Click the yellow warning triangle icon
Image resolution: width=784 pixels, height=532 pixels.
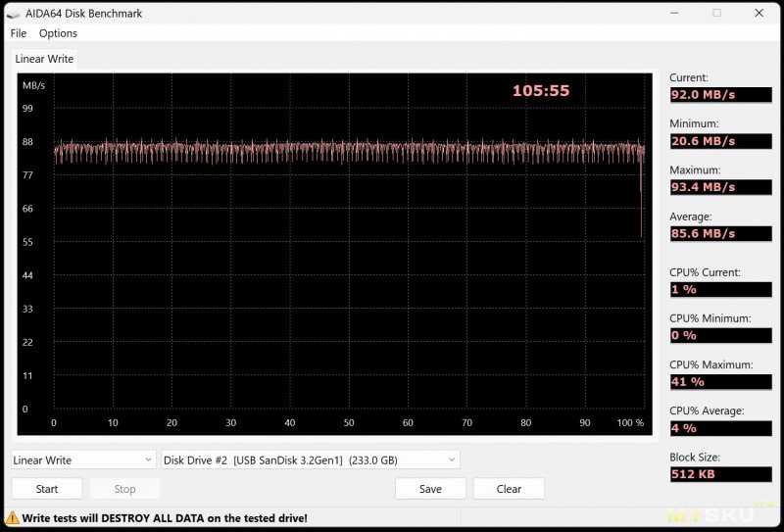[13, 518]
